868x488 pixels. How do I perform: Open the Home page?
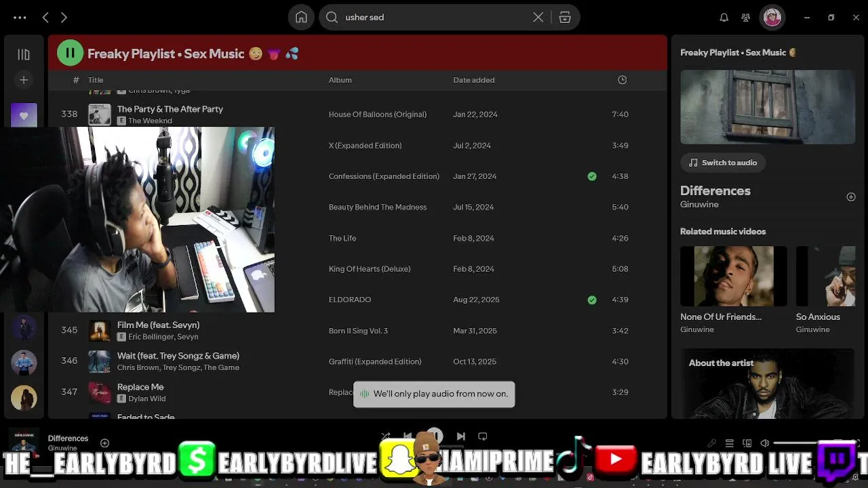coord(301,18)
